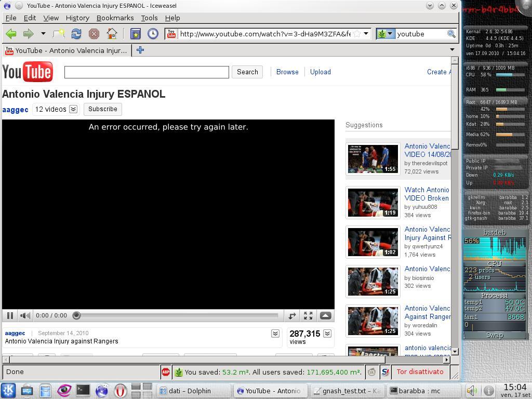Mute the video player volume
532x399 pixels.
pos(25,315)
